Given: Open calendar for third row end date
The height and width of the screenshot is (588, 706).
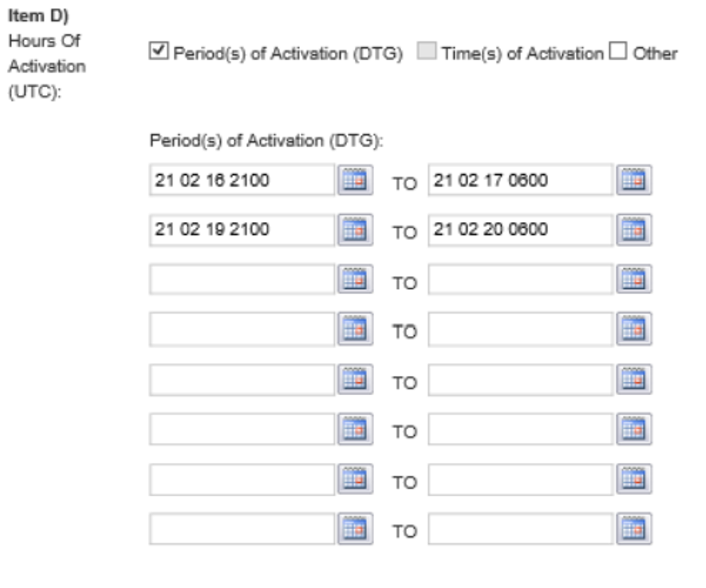Looking at the screenshot, I should pos(633,279).
